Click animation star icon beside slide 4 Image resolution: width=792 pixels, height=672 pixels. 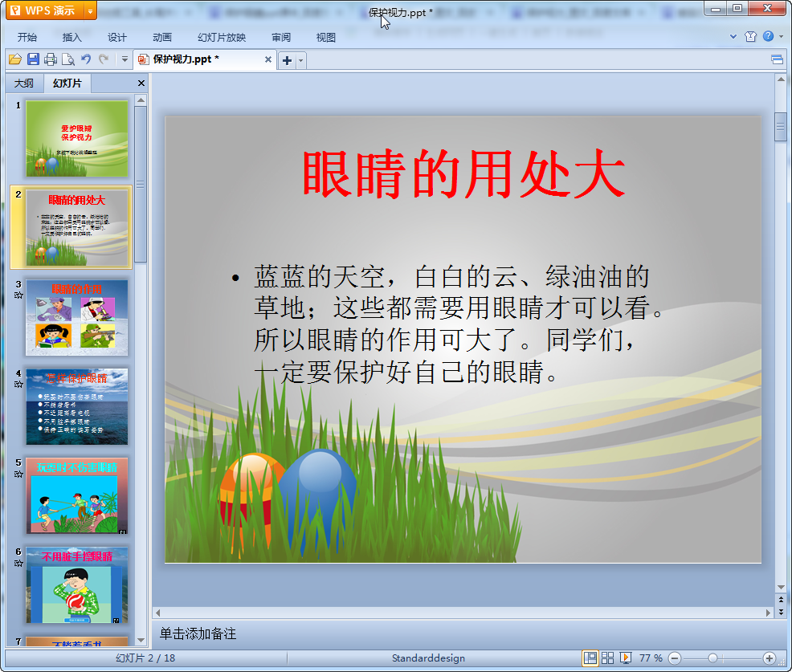(18, 385)
